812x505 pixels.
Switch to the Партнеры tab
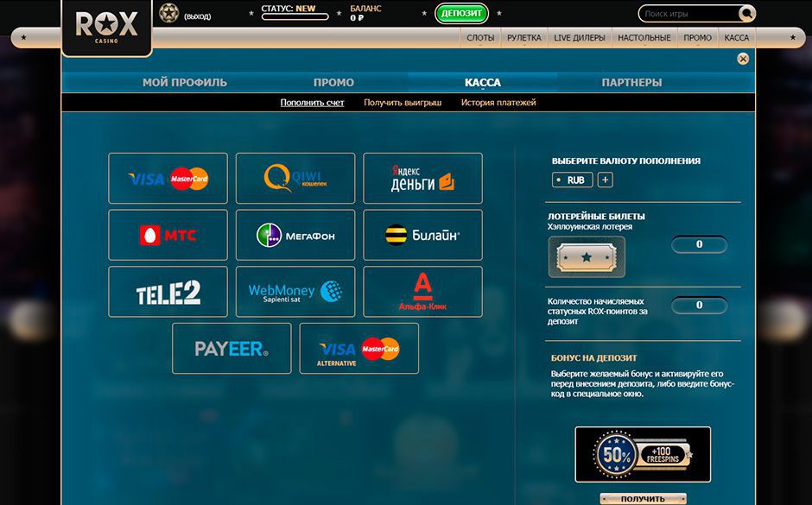pyautogui.click(x=631, y=82)
